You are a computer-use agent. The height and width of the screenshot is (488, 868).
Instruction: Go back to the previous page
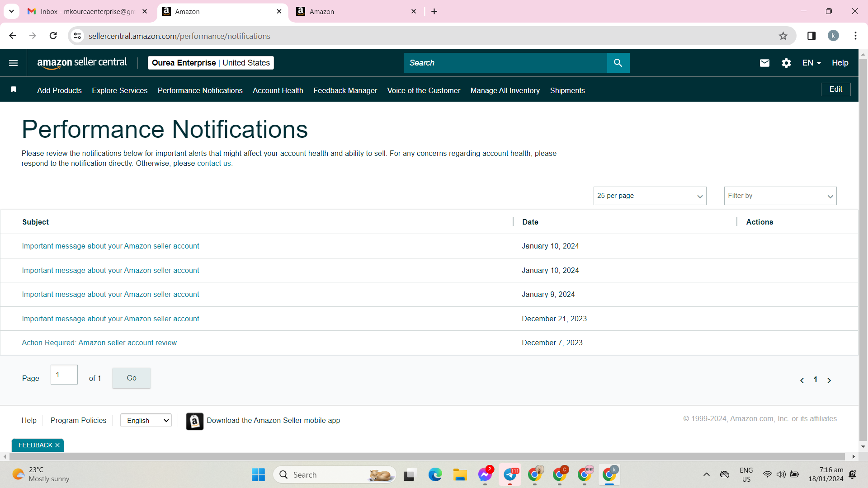pos(13,36)
